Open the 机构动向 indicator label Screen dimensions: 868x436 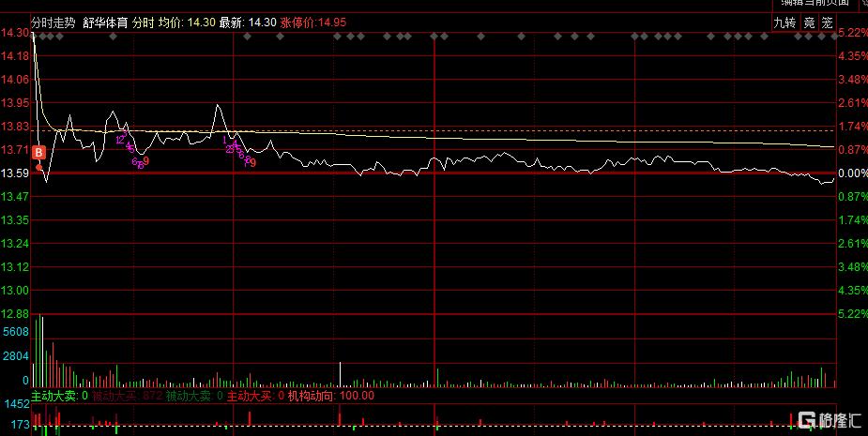[311, 396]
